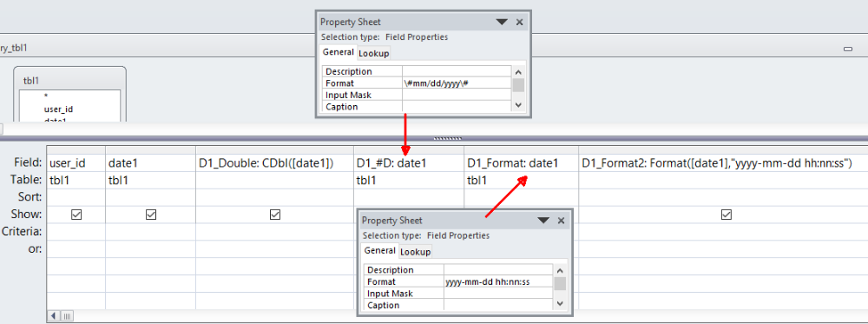Open lower Property Sheet dropdown arrow menu
Image resolution: width=868 pixels, height=324 pixels.
click(x=543, y=221)
